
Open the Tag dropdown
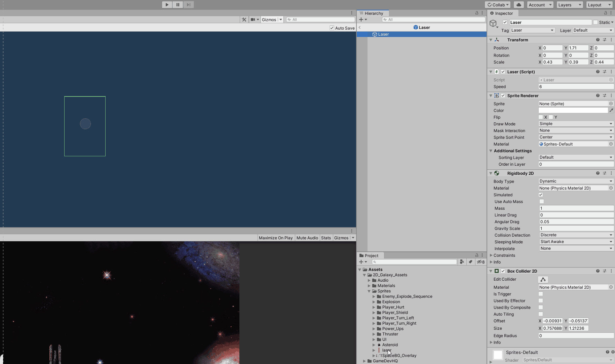point(532,30)
